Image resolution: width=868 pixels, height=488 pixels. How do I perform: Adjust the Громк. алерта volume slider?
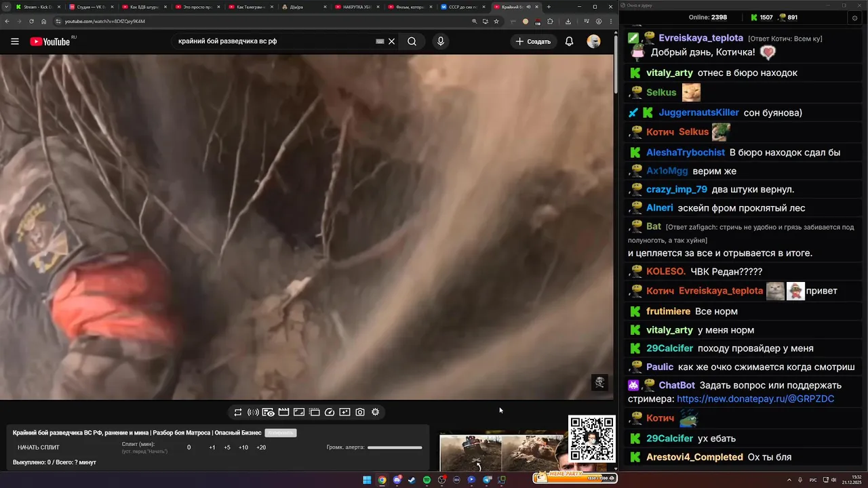tap(395, 447)
